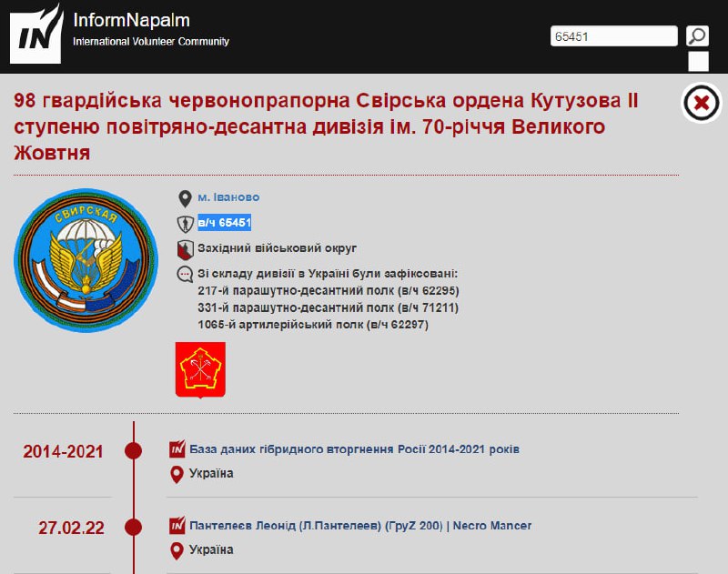The height and width of the screenshot is (574, 728).
Task: Click the IN icon beside Пантелеев Леонід
Action: [177, 526]
